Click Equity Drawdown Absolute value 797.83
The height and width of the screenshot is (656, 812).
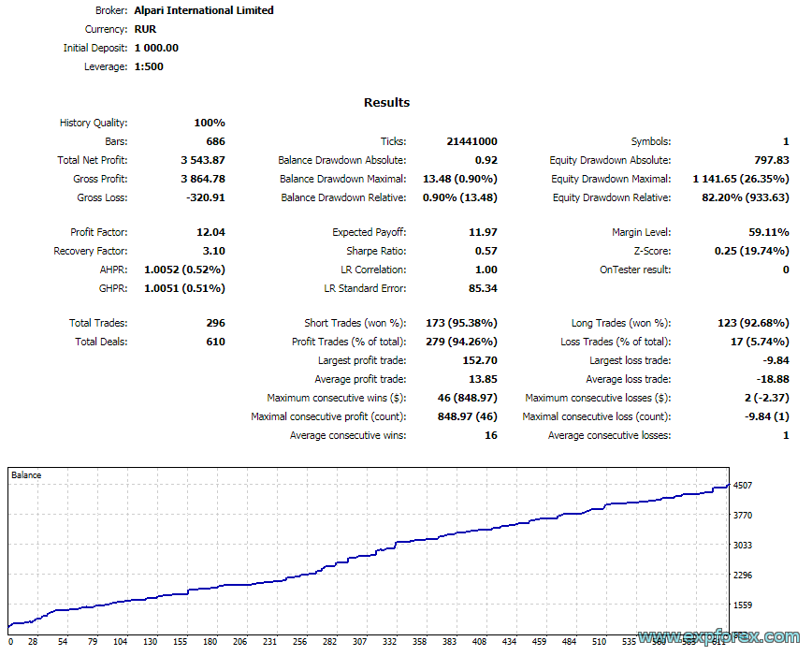772,160
